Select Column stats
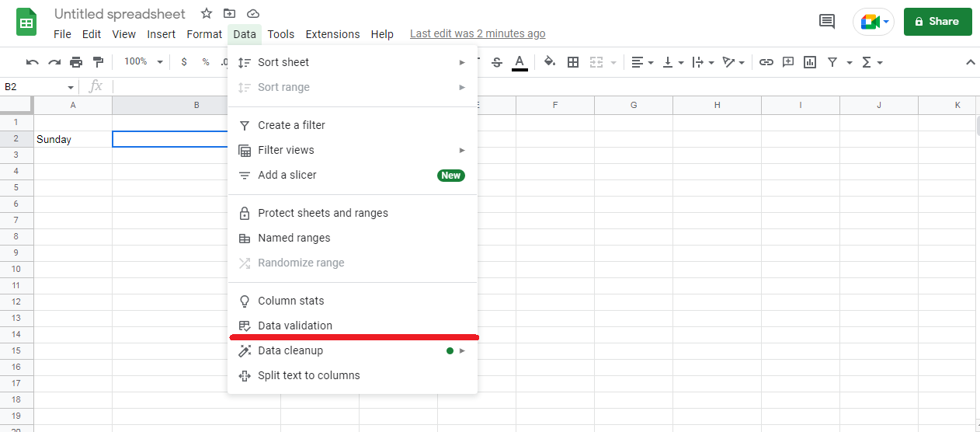The image size is (980, 432). (353, 301)
